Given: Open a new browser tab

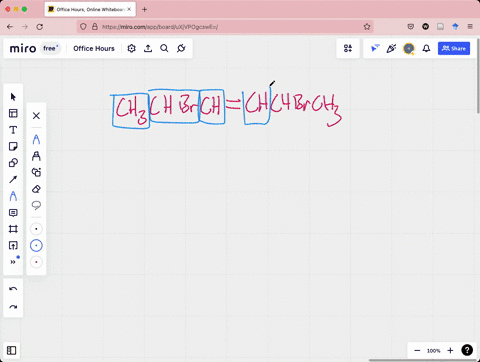Looking at the screenshot, I should 144,9.
